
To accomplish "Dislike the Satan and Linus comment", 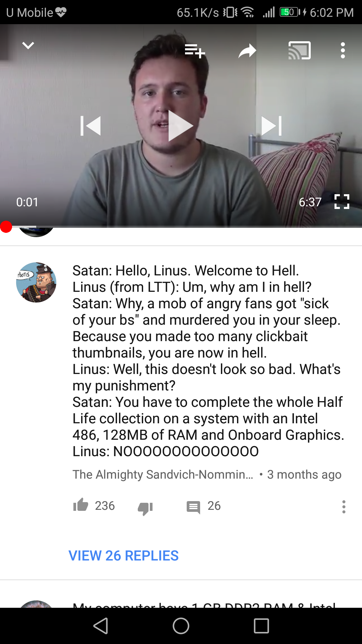I will pyautogui.click(x=145, y=508).
